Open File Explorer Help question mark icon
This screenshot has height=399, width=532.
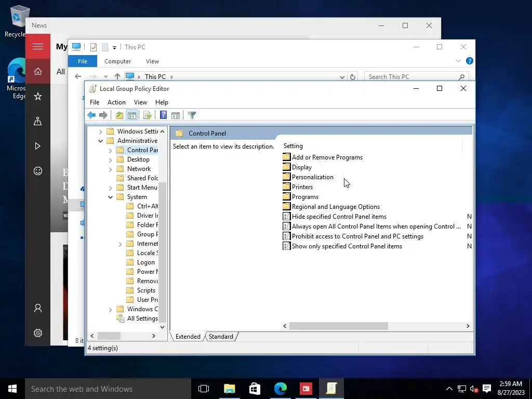tap(470, 61)
